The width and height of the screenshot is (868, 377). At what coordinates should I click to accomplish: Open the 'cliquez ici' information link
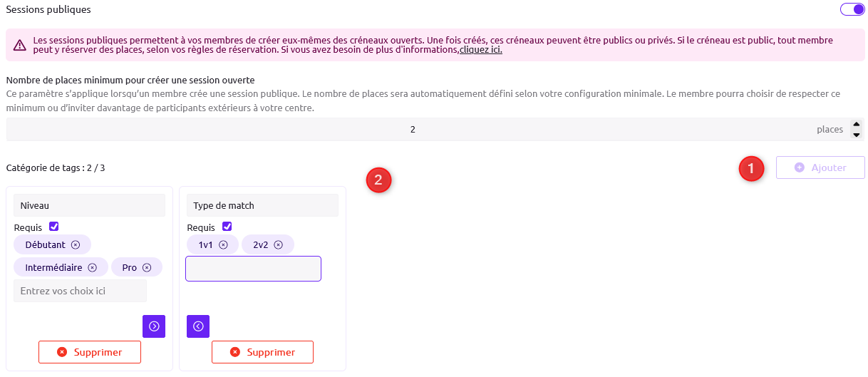481,50
